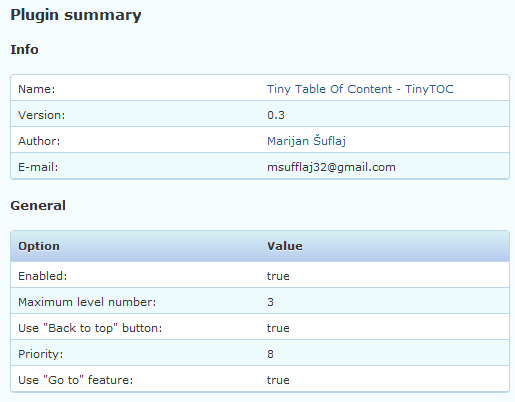515x402 pixels.
Task: Click the Author: label
Action: pyautogui.click(x=39, y=141)
